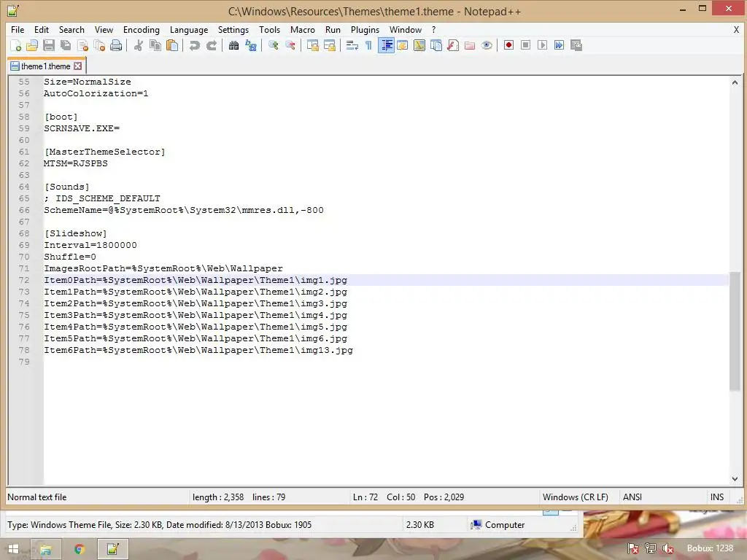Open the Window menu
This screenshot has height=560, width=747.
pyautogui.click(x=406, y=29)
